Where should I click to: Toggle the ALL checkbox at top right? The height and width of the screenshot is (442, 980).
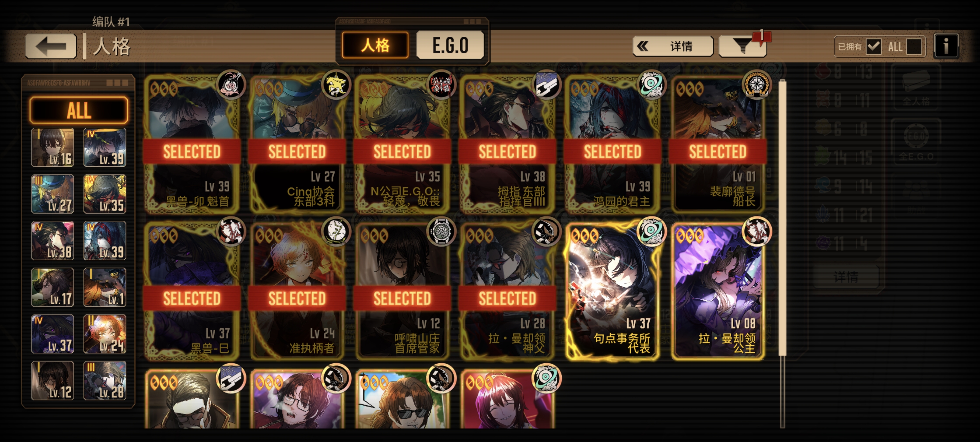(914, 47)
